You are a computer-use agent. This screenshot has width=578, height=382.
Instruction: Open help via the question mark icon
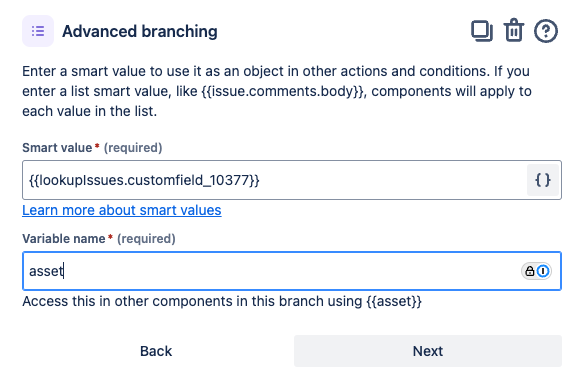546,31
